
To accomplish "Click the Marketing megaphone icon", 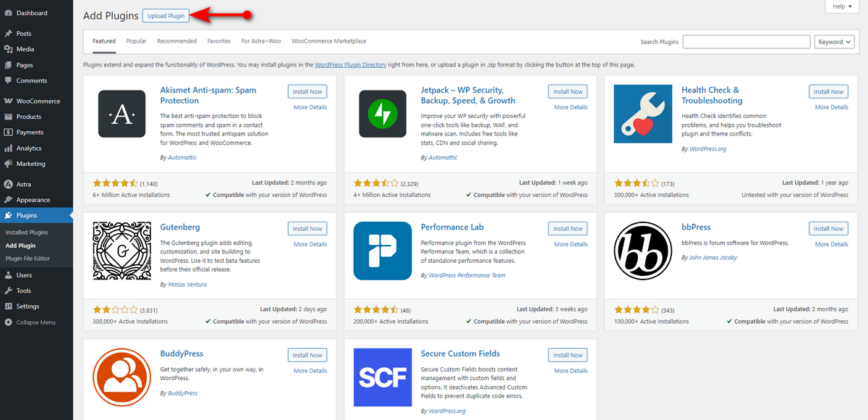I will pyautogui.click(x=8, y=164).
